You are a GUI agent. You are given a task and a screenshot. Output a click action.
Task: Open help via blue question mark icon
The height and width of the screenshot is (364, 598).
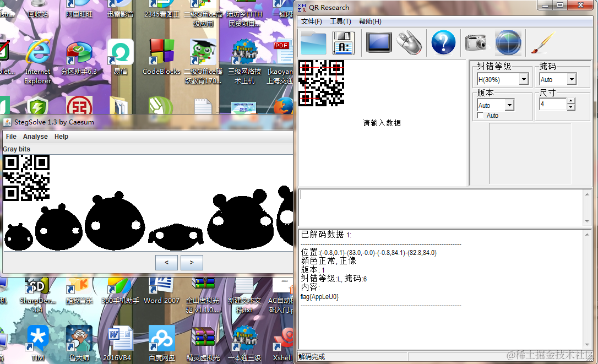click(443, 42)
